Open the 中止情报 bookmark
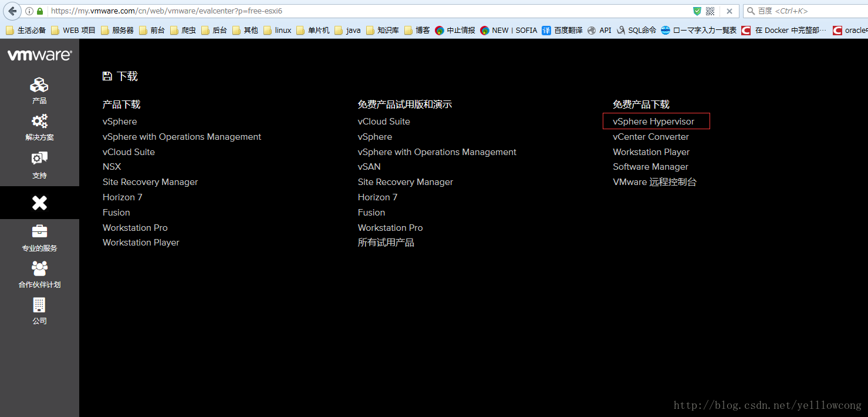 tap(455, 30)
